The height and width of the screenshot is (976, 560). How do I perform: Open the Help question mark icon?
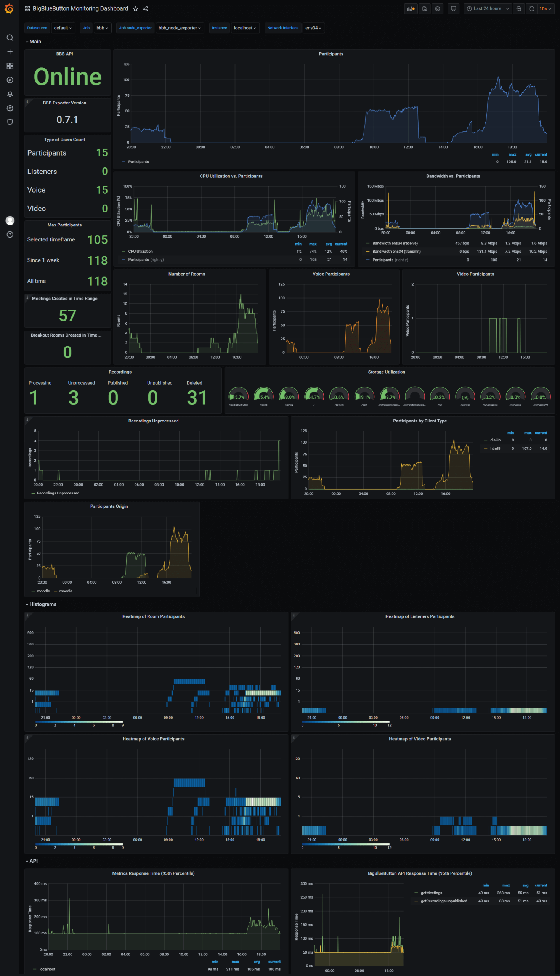click(10, 234)
